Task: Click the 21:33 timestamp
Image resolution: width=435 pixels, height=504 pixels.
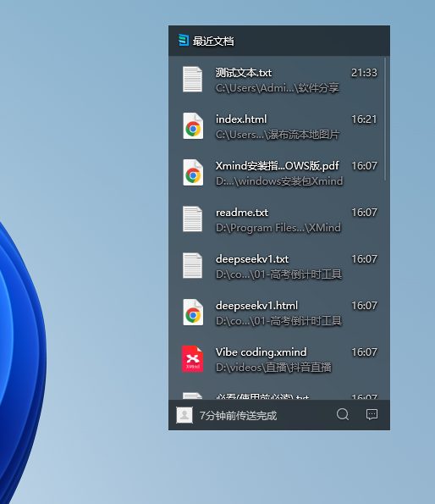Action: pyautogui.click(x=364, y=73)
